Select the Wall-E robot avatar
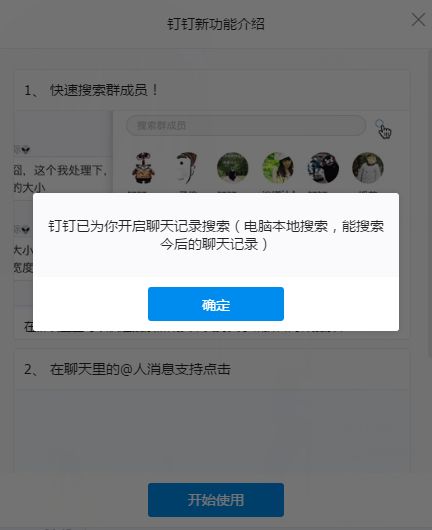The image size is (432, 530). point(143,168)
